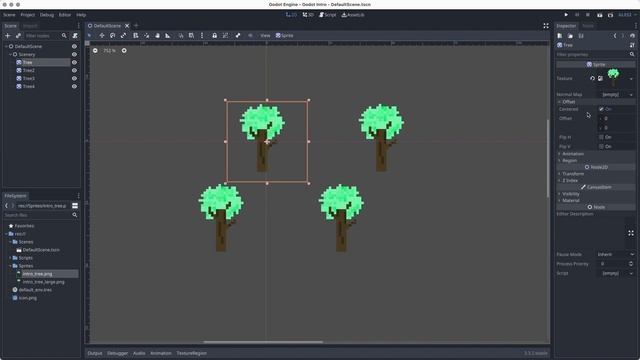The height and width of the screenshot is (360, 640).
Task: Switch to the Script workspace
Action: (x=327, y=15)
